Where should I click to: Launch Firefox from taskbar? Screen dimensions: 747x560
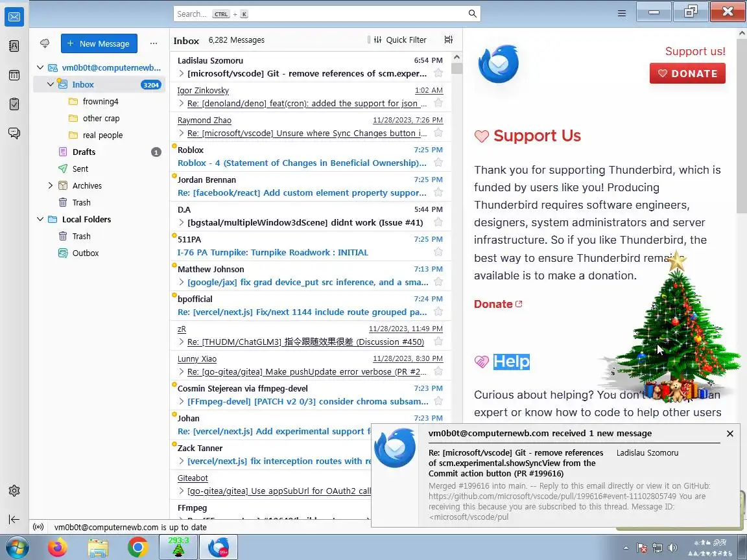pyautogui.click(x=58, y=548)
